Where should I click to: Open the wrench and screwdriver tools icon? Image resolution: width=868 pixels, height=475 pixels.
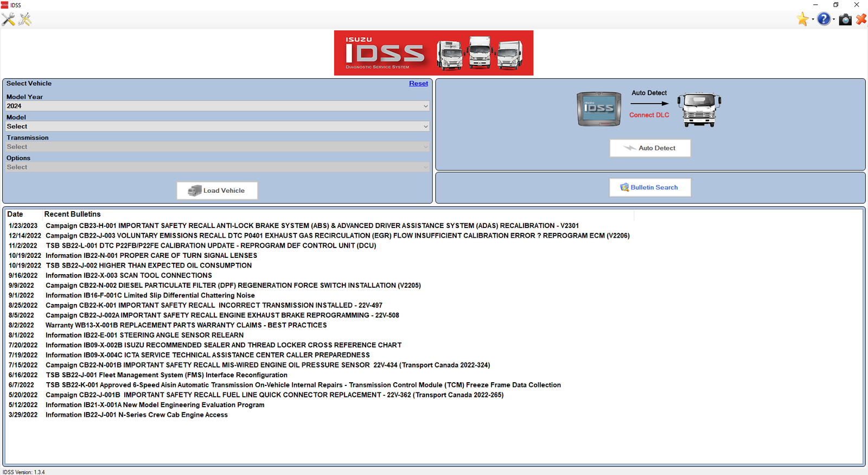[x=8, y=20]
